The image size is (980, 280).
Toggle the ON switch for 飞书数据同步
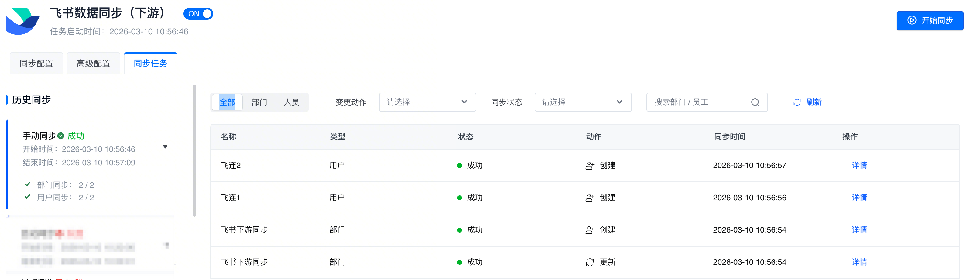tap(198, 14)
